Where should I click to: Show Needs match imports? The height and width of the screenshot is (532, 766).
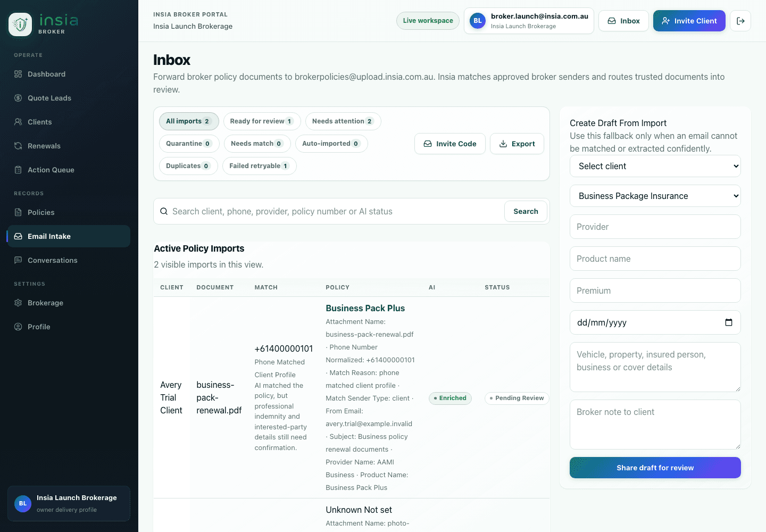click(x=257, y=144)
